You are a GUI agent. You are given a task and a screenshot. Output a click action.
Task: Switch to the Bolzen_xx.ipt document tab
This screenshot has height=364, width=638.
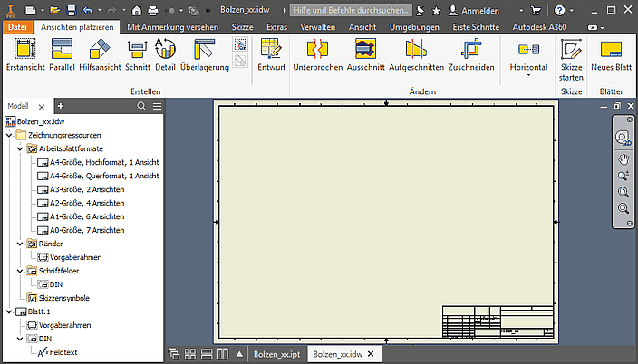[276, 354]
